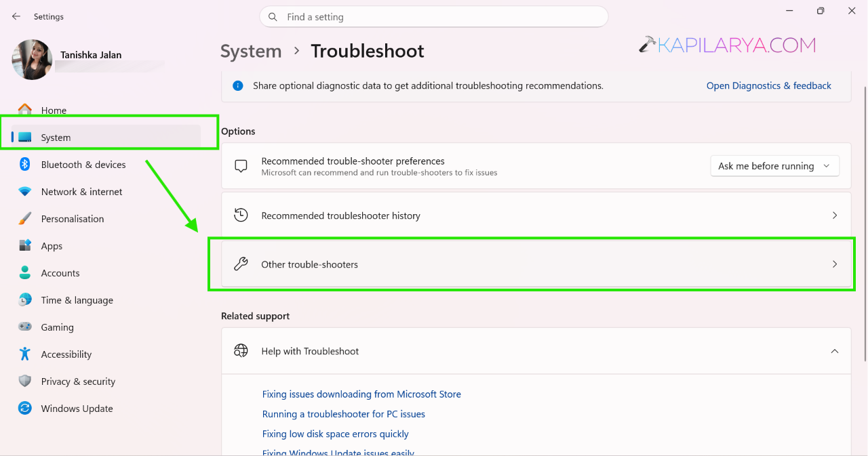
Task: Click the Personalisation paintbrush icon
Action: (25, 218)
